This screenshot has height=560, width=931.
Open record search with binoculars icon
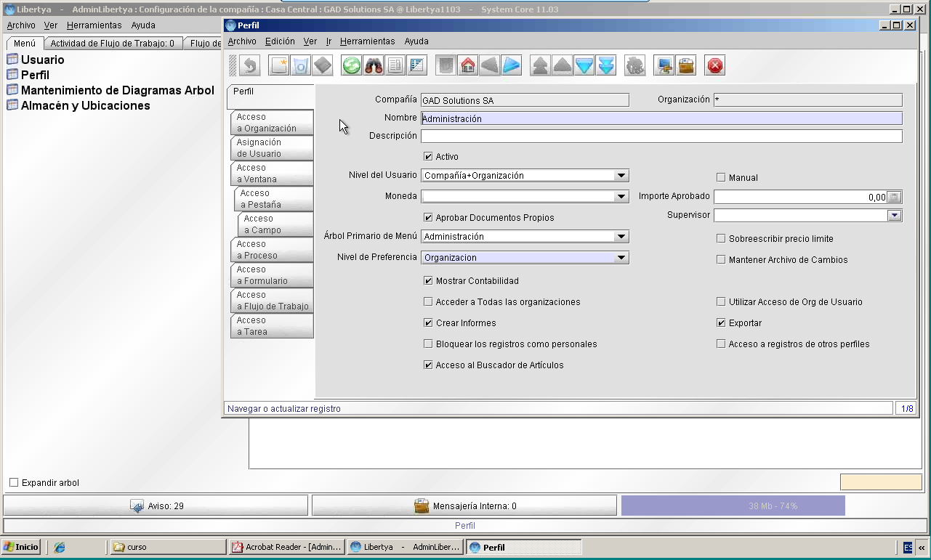pos(374,65)
